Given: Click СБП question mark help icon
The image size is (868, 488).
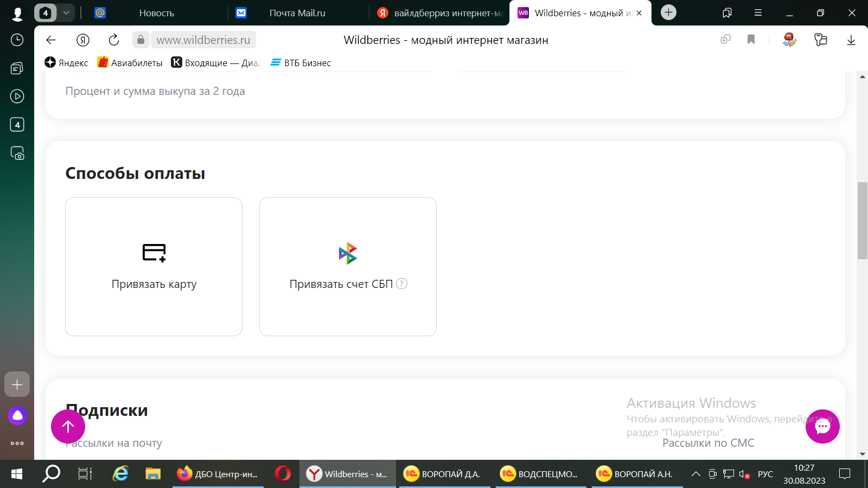Looking at the screenshot, I should coord(401,284).
